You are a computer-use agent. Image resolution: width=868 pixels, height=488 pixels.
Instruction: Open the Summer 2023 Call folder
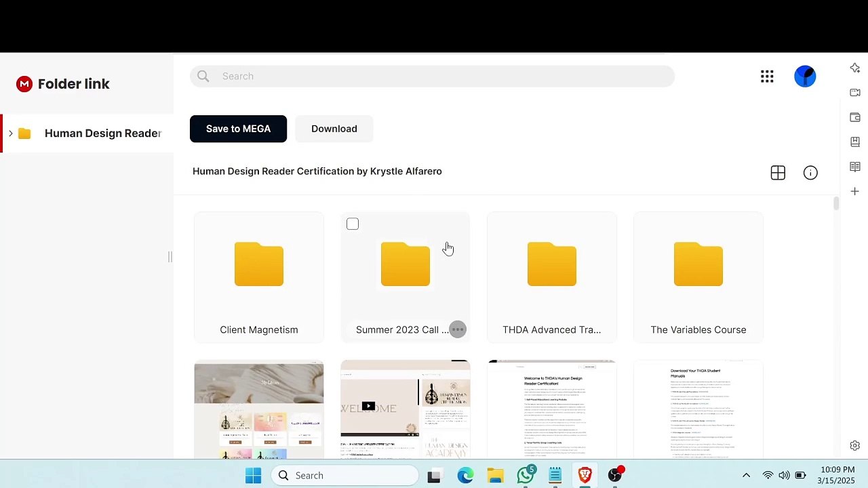406,277
